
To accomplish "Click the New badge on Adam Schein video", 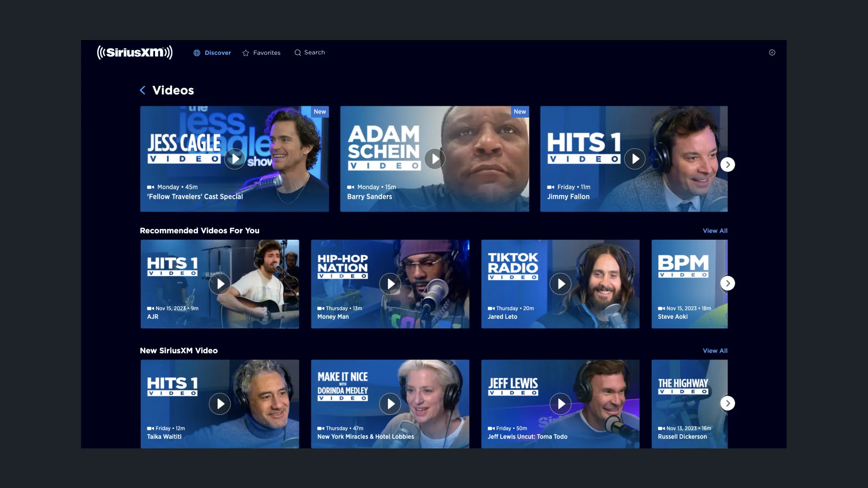I will [520, 112].
